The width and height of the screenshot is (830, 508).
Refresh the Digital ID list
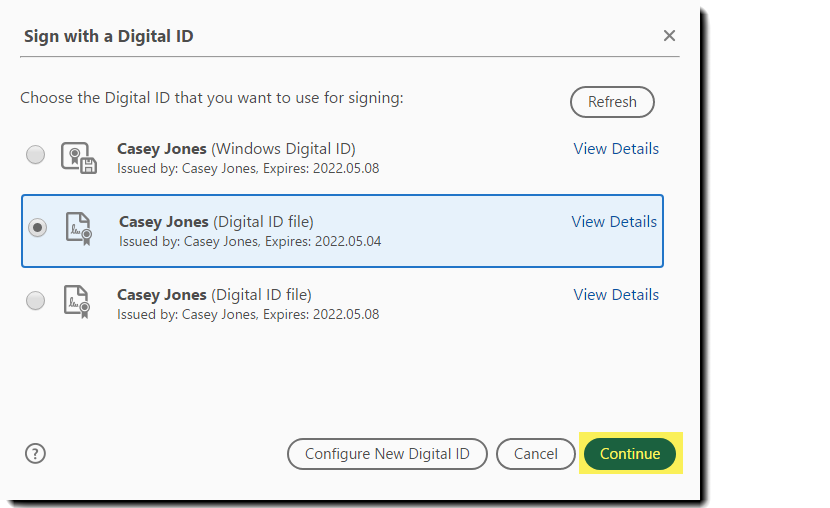(612, 102)
